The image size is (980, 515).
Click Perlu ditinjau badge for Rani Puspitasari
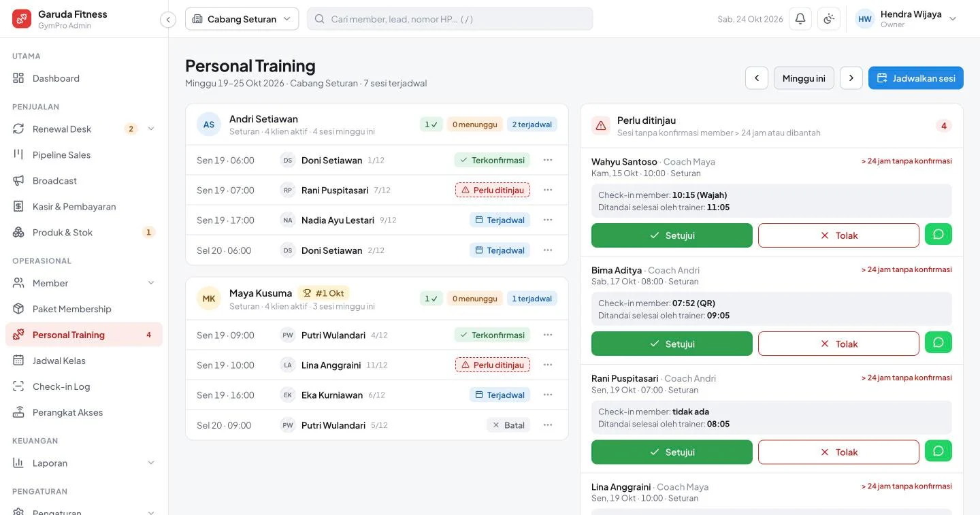[493, 190]
